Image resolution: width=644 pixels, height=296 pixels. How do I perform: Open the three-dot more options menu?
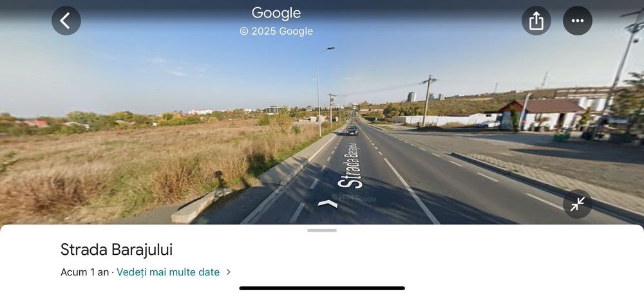click(578, 21)
